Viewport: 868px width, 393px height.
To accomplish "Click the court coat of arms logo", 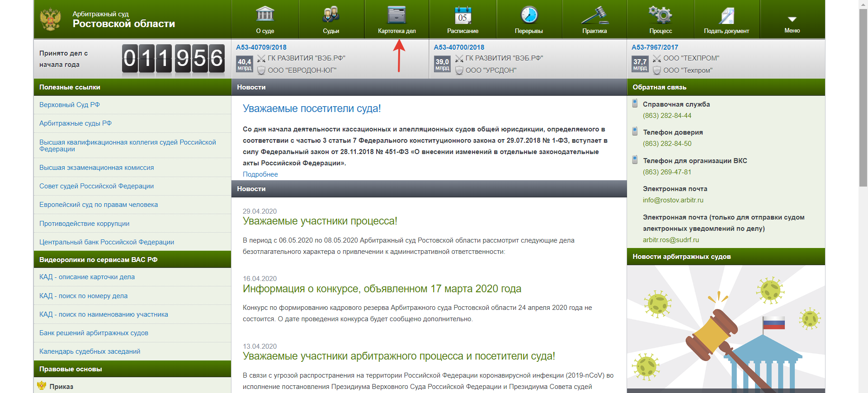I will 50,19.
